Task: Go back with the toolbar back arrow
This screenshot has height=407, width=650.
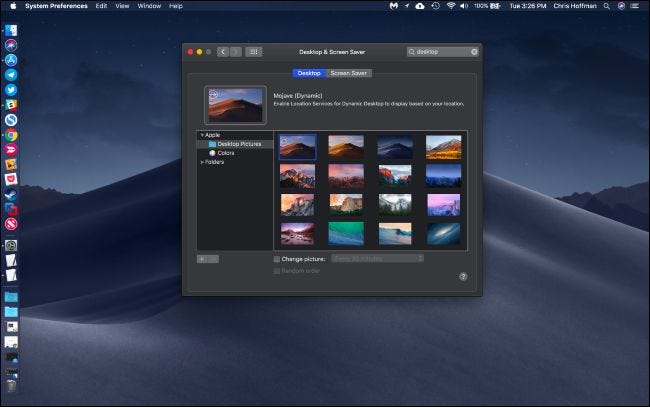Action: point(222,51)
